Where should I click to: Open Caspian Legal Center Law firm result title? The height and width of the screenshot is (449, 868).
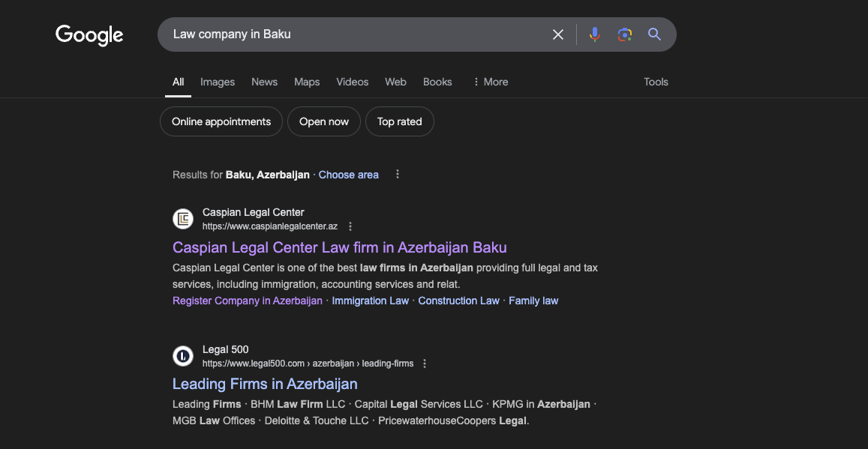[340, 247]
